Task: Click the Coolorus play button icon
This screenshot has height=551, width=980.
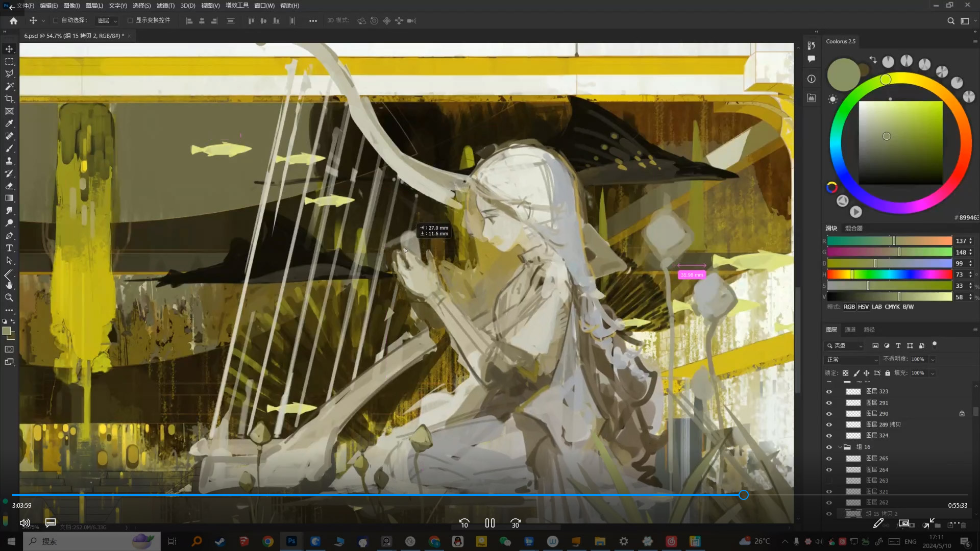Action: (x=856, y=212)
